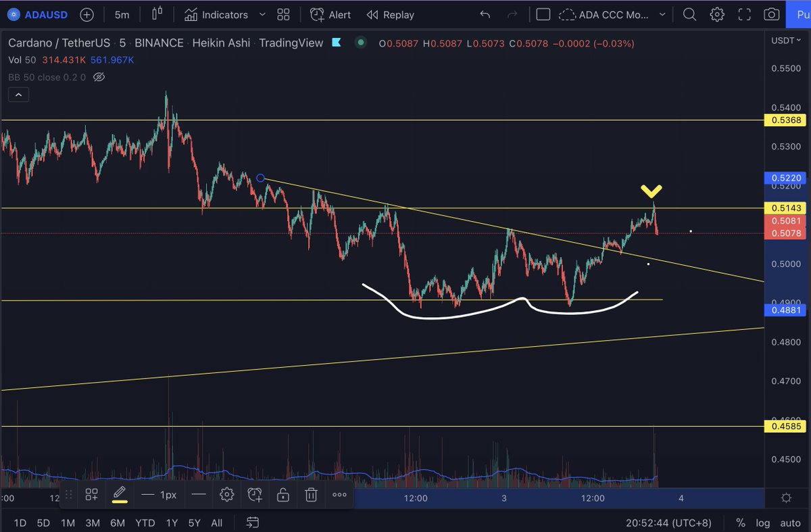Delete the selected drawing with trash icon

pyautogui.click(x=311, y=495)
